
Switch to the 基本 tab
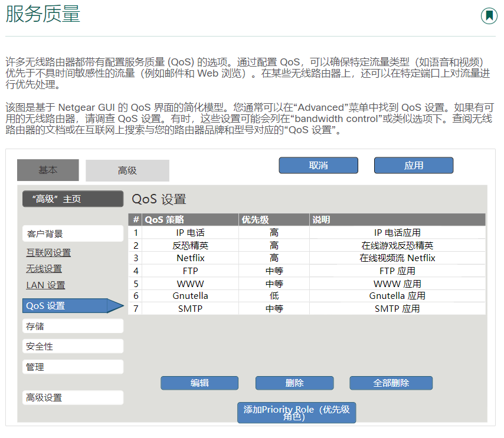click(48, 170)
